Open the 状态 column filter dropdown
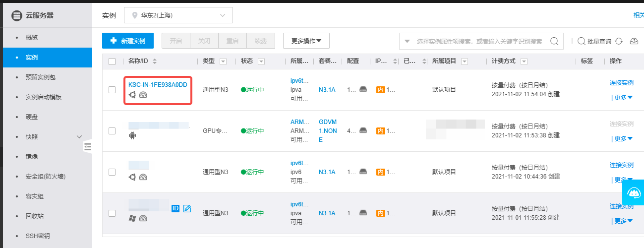Image resolution: width=644 pixels, height=248 pixels. tap(261, 62)
